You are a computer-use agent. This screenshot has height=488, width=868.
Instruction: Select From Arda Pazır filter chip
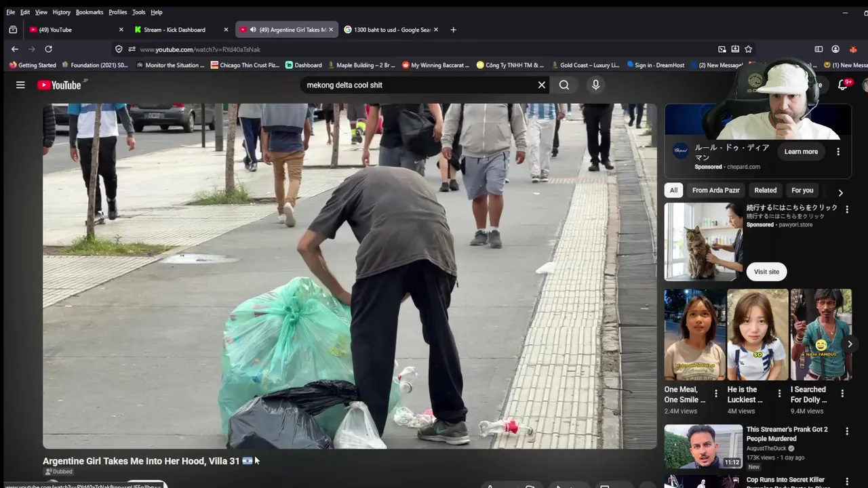click(715, 190)
